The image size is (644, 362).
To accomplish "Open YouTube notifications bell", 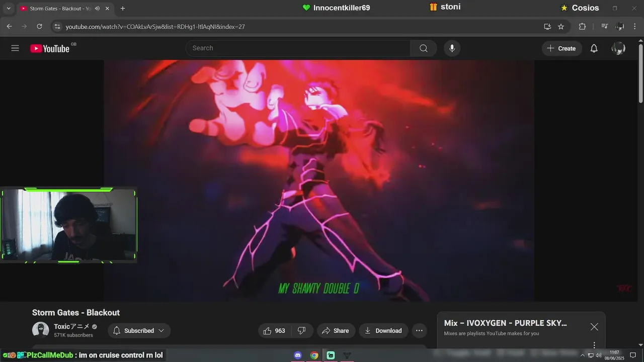I will click(594, 48).
